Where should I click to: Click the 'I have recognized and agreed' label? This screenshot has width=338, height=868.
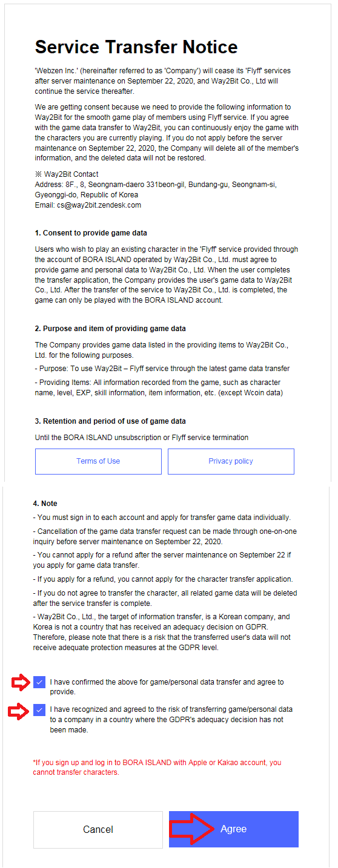tap(171, 720)
